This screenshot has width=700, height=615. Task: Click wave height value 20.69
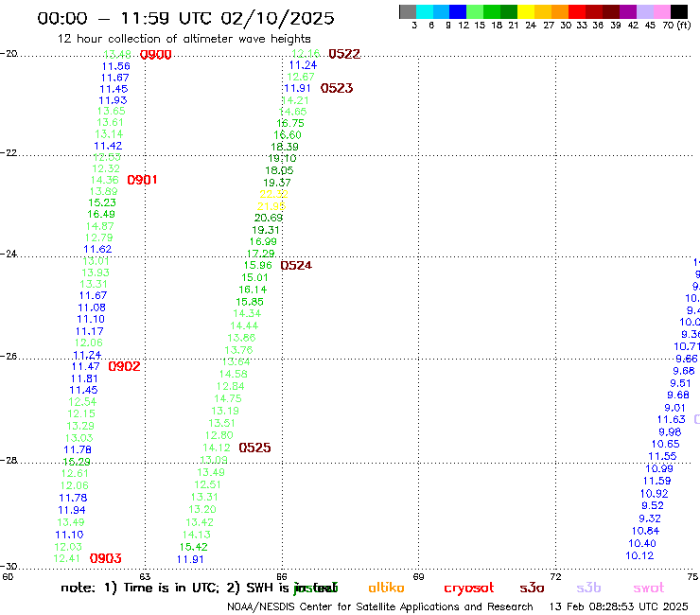(269, 218)
